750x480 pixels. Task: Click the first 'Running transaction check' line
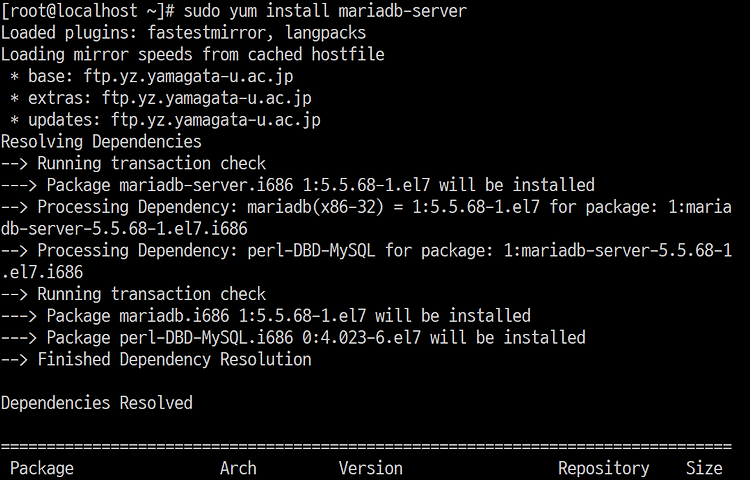point(133,164)
